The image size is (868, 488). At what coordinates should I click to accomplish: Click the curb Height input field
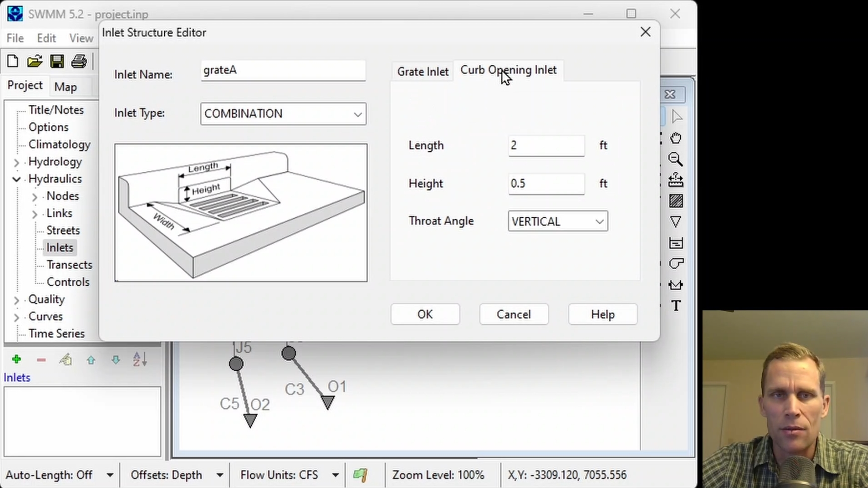click(x=546, y=184)
